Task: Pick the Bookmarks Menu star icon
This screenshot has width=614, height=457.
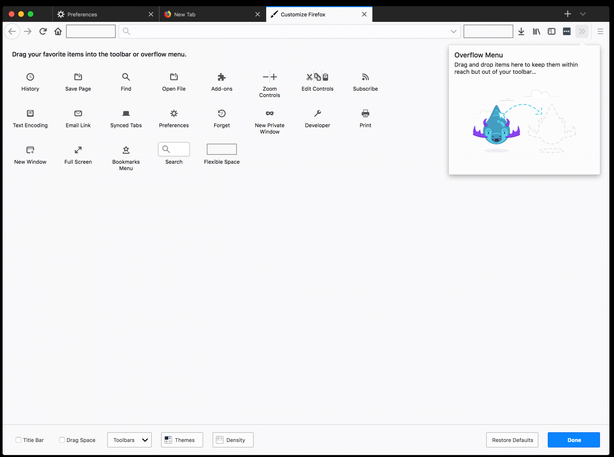Action: tap(126, 150)
